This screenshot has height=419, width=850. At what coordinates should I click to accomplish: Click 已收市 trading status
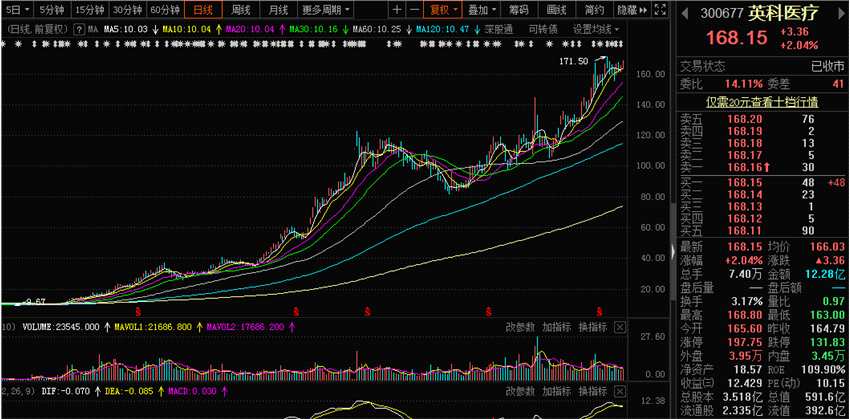pyautogui.click(x=828, y=67)
